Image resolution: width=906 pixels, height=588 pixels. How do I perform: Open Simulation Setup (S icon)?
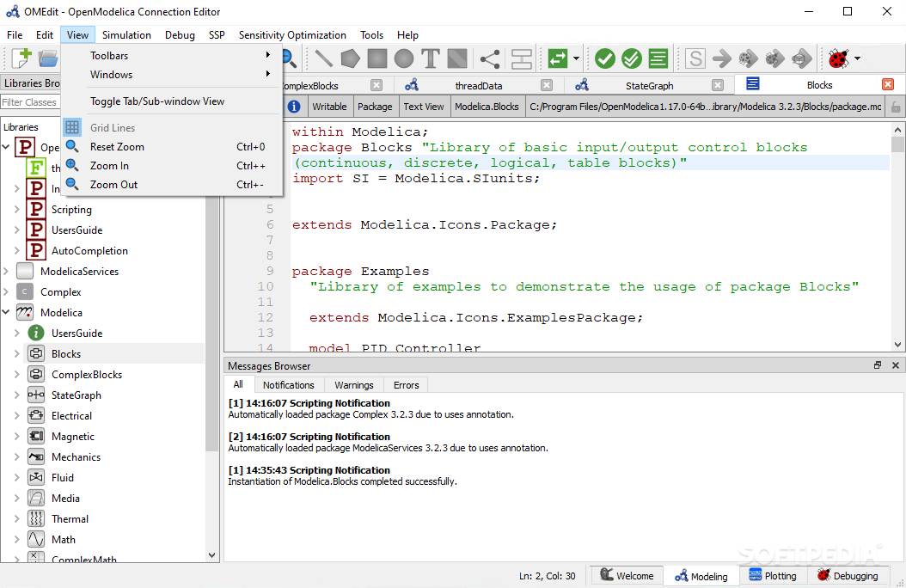pos(695,58)
